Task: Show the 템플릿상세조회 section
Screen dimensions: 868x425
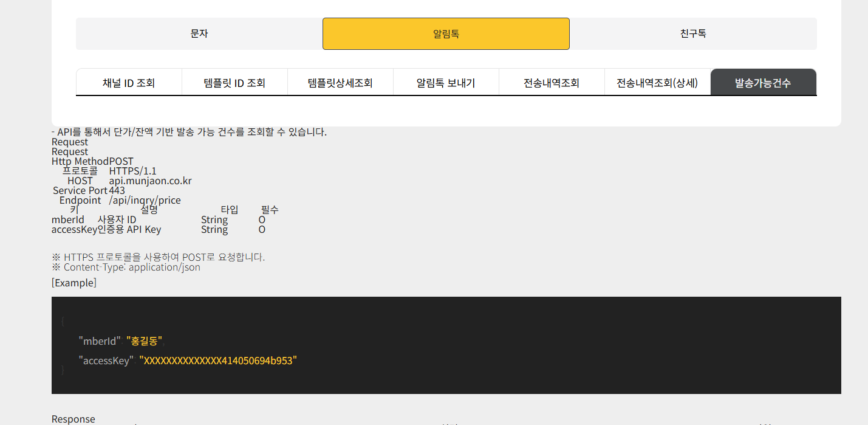Action: (340, 83)
